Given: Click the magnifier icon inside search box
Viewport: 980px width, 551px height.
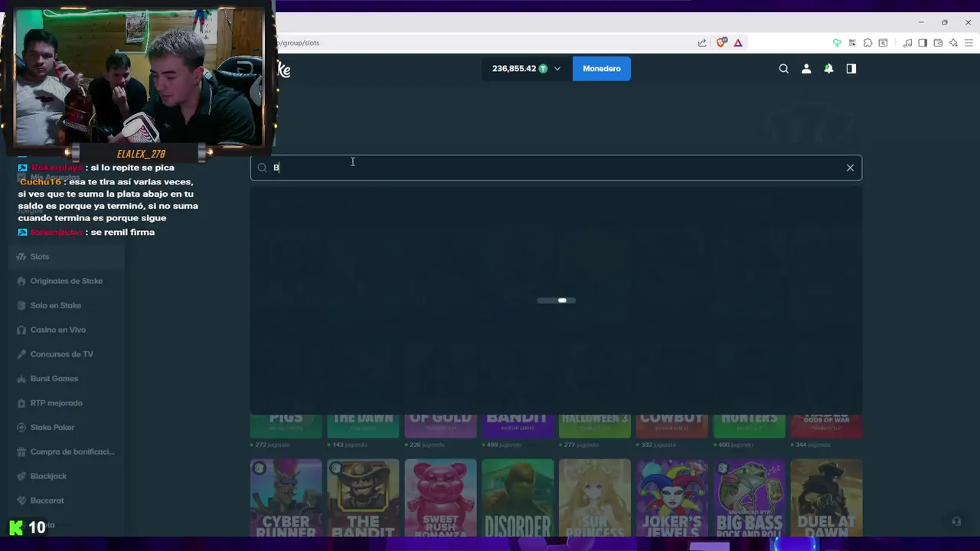Looking at the screenshot, I should tap(262, 168).
